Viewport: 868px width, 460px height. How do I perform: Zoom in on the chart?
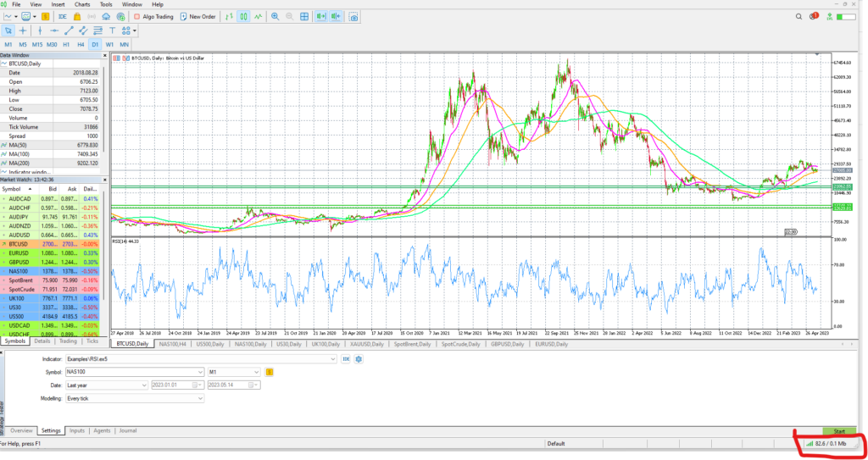click(275, 17)
